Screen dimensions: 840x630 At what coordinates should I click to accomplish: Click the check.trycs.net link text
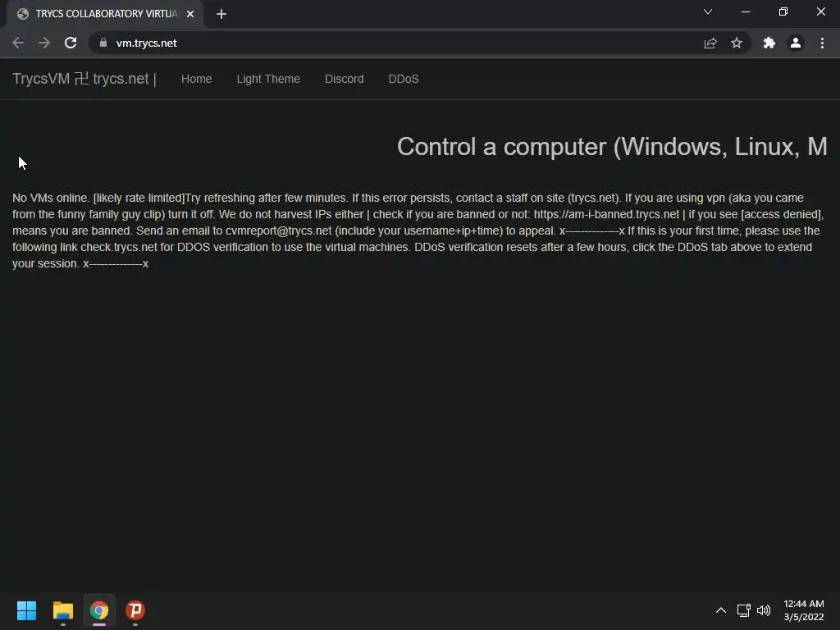(119, 248)
